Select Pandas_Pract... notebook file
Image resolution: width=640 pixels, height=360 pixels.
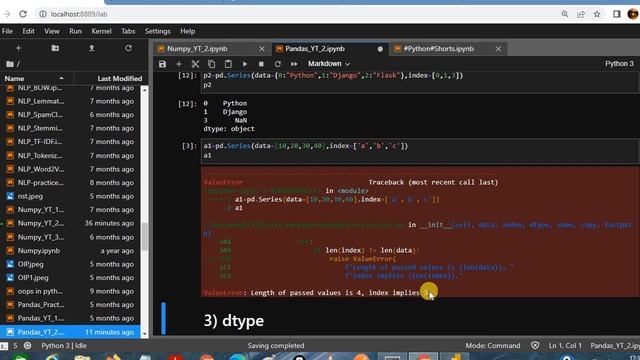click(70, 304)
